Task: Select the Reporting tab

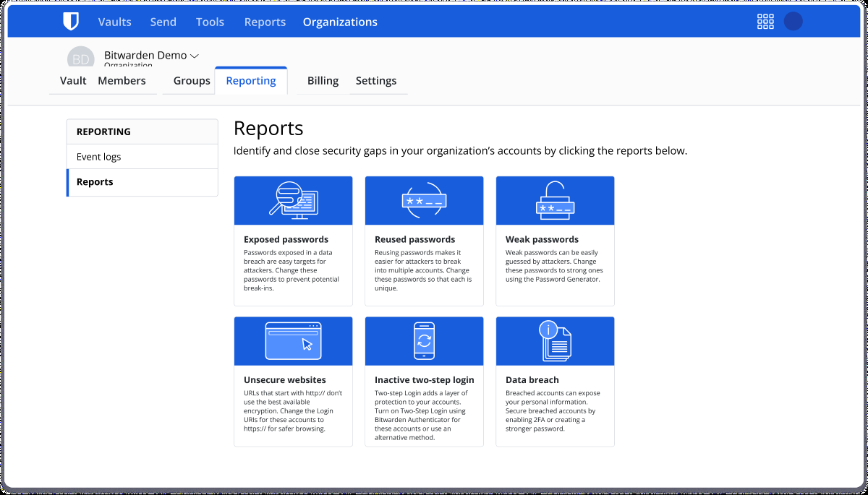Action: click(251, 81)
